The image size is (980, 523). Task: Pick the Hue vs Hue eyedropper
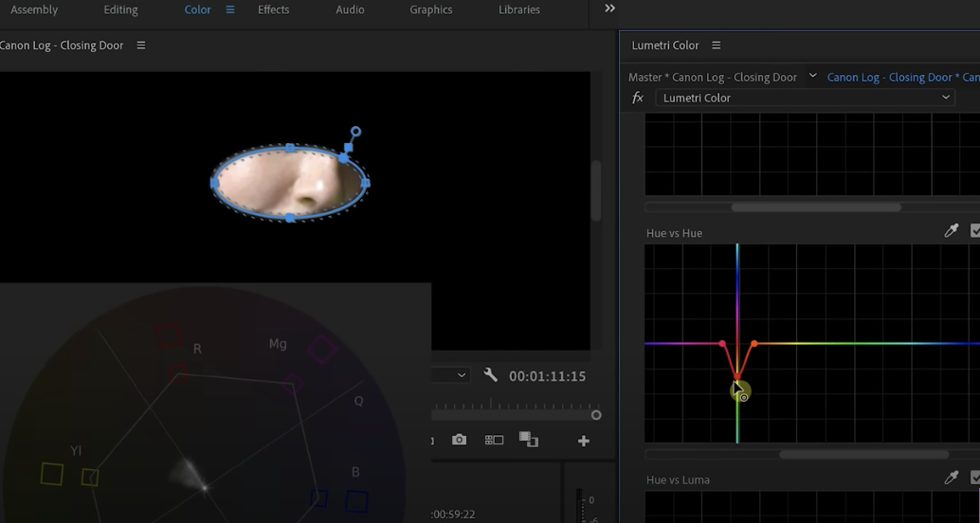tap(952, 231)
